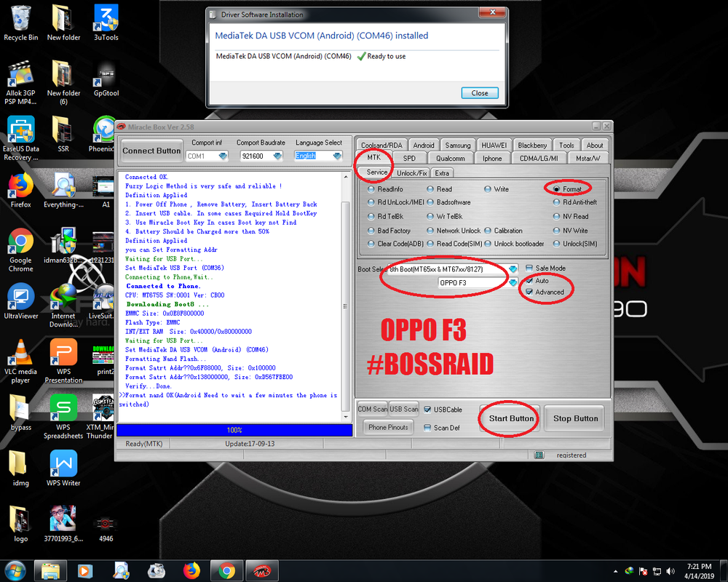Select the Rd UnLock/IMEI option
Screen dimensions: 728x582
(x=395, y=202)
